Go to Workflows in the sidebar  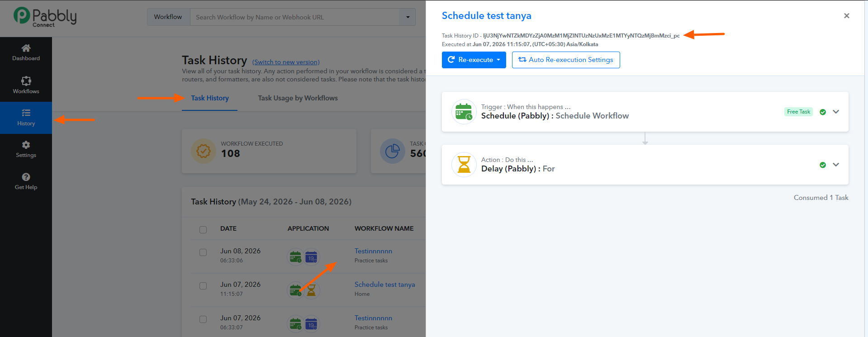pyautogui.click(x=26, y=85)
